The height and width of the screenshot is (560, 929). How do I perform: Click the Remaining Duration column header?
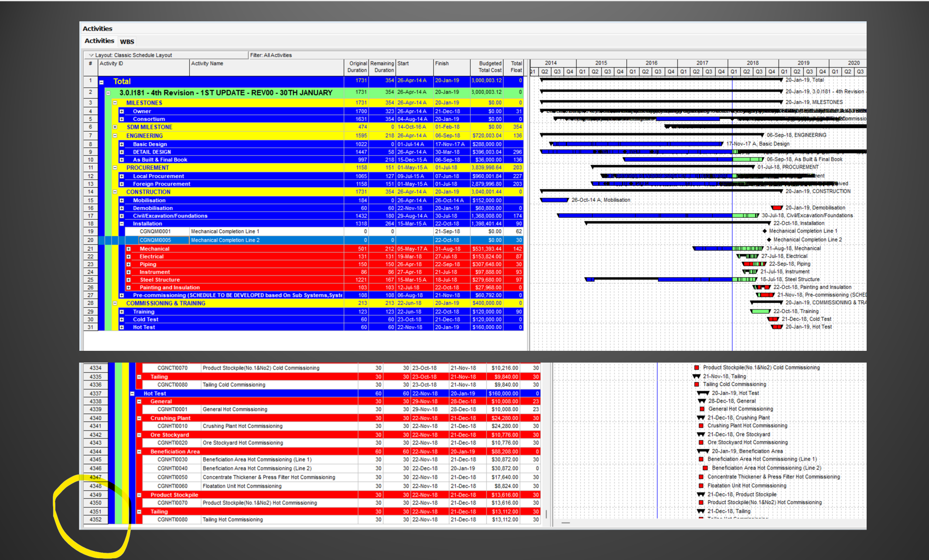pyautogui.click(x=382, y=67)
